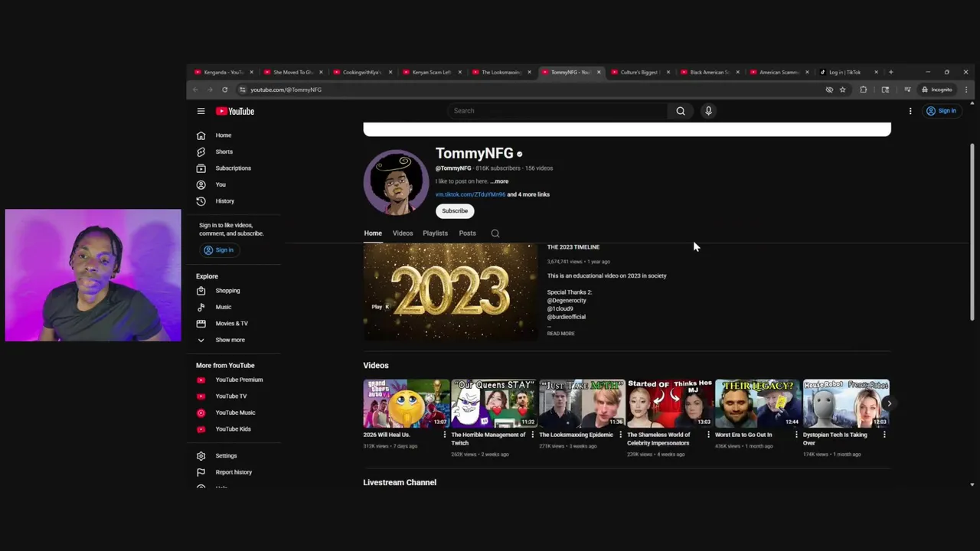This screenshot has width=980, height=551.
Task: Search within channel using magnifier icon
Action: pyautogui.click(x=495, y=233)
